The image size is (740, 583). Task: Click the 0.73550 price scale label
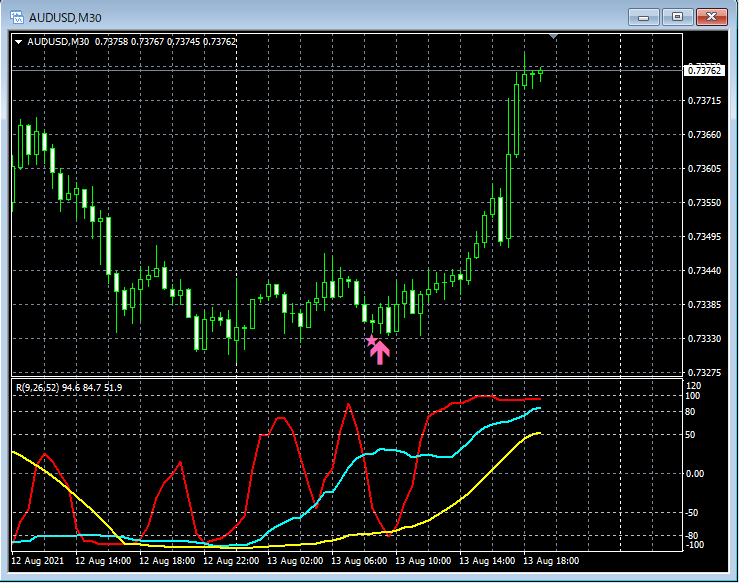(x=704, y=203)
